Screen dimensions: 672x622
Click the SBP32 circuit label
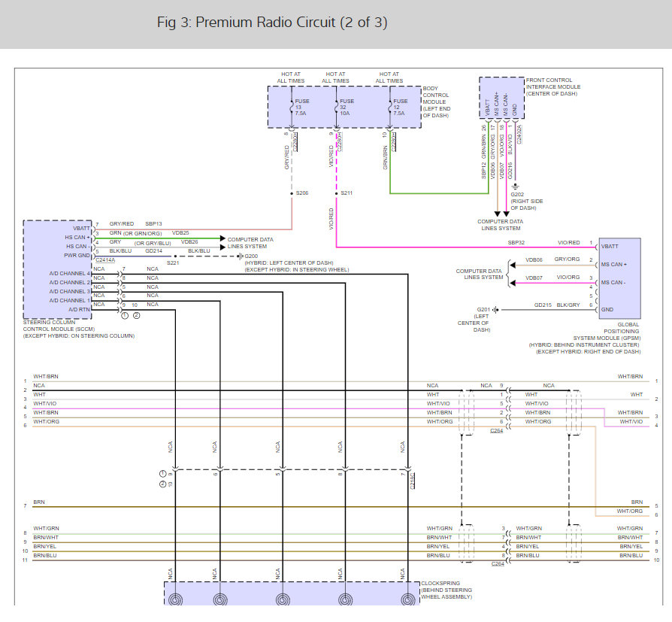516,243
